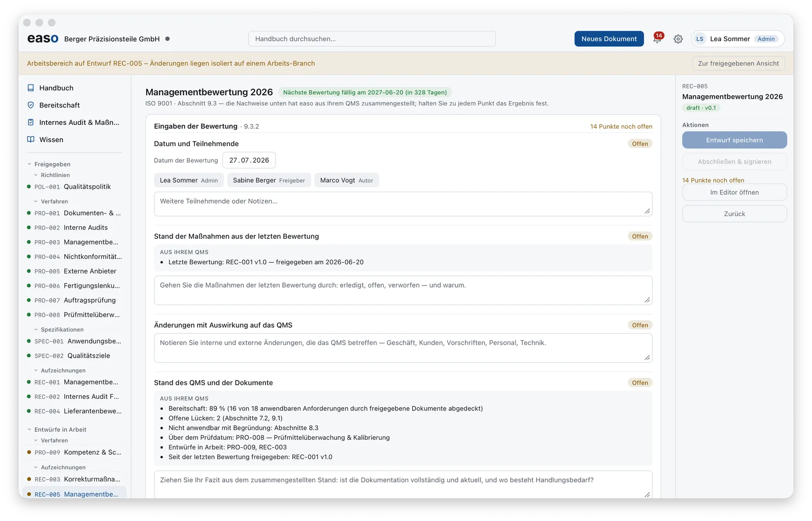Screen dimensions: 812x521
Task: Click the draft · v0.1 status badge
Action: click(701, 108)
